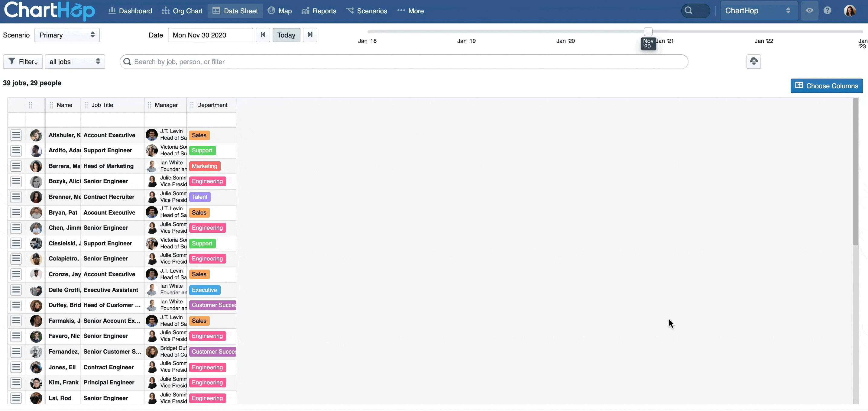
Task: Open the ChartHop org switcher dropdown
Action: [x=758, y=11]
